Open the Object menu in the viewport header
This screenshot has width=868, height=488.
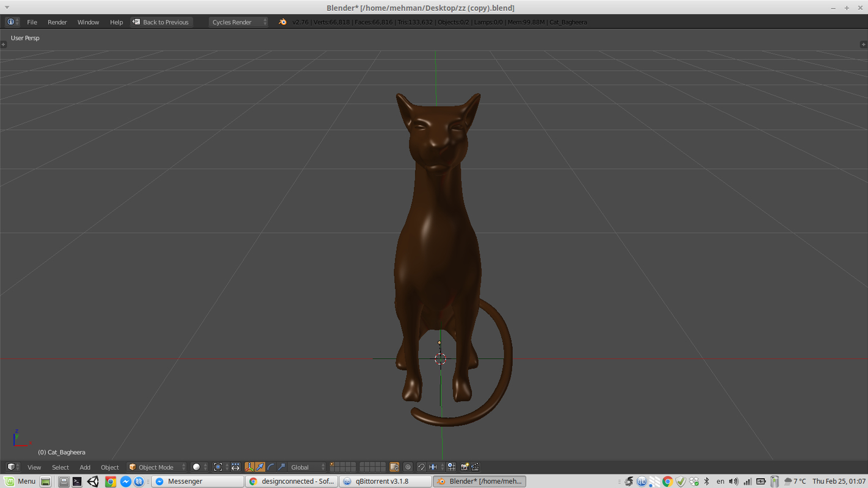[x=109, y=467]
